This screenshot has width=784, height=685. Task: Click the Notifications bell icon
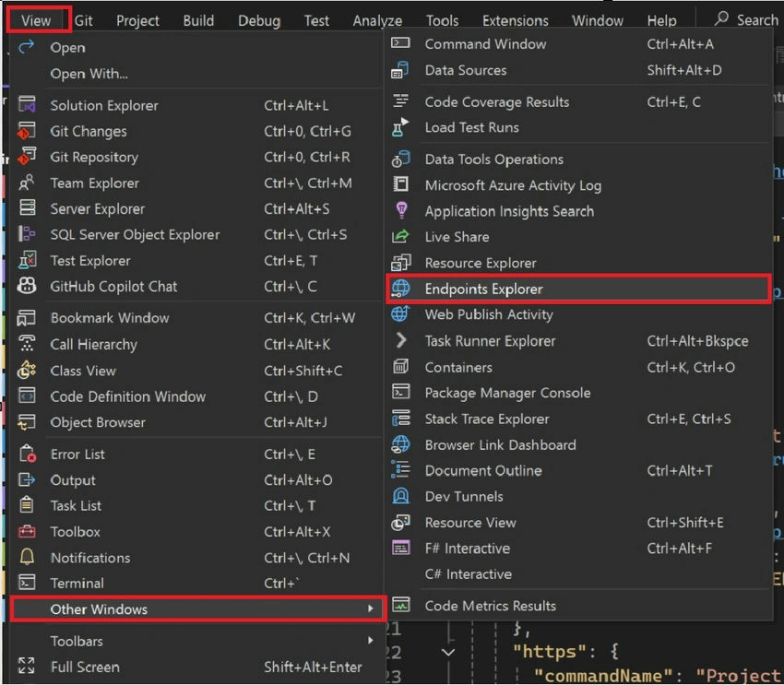pyautogui.click(x=27, y=558)
